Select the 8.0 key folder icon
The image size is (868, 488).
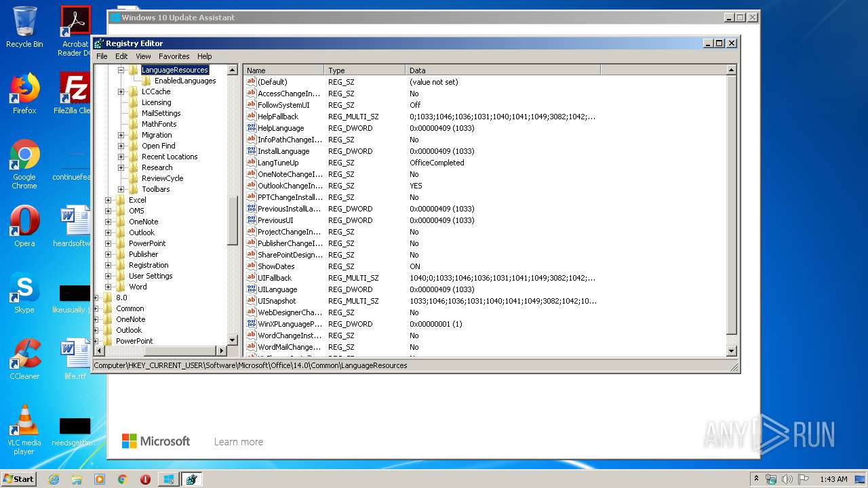pyautogui.click(x=107, y=298)
